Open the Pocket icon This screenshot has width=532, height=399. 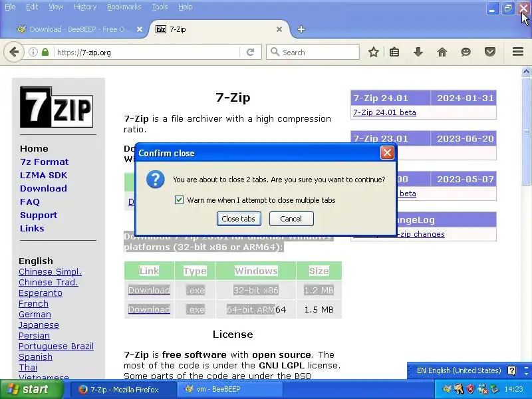pos(490,53)
